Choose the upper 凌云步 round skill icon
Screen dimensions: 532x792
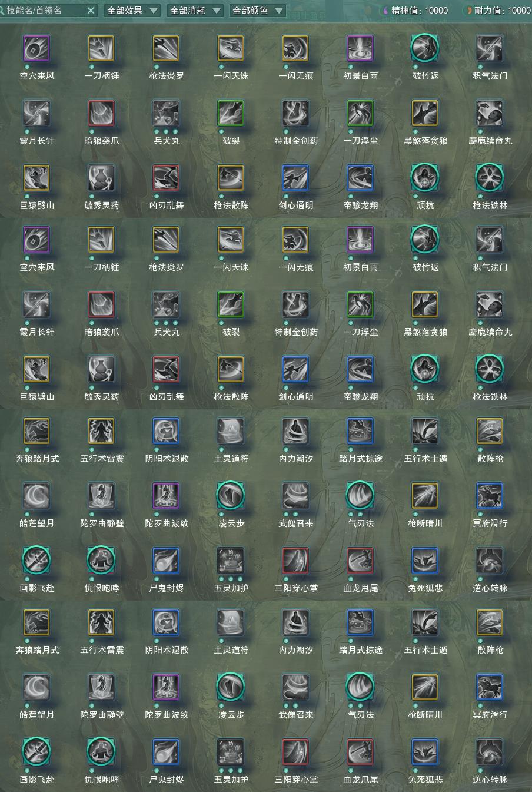231,496
